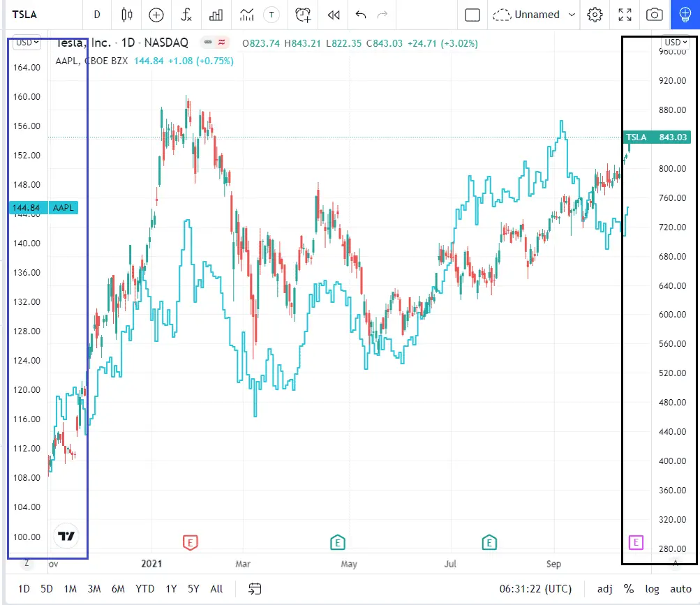Screen dimensions: 700x605
Task: Click the red earnings E marker
Action: (x=190, y=542)
